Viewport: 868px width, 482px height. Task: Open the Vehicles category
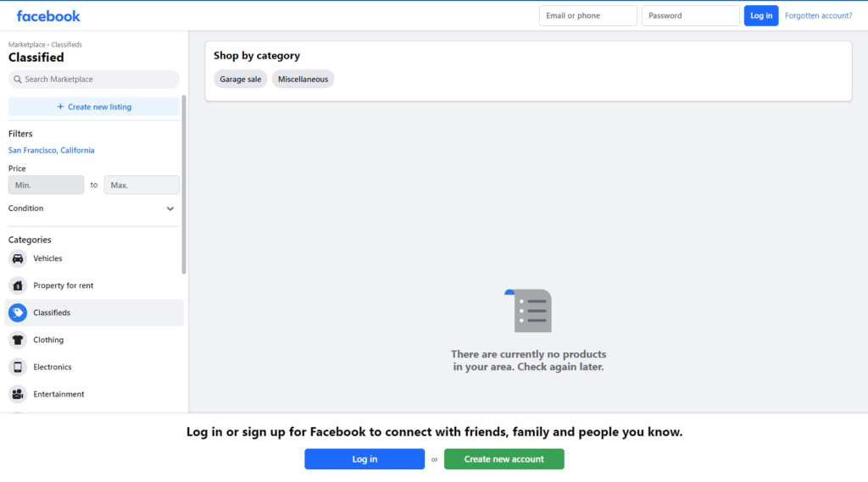94,258
